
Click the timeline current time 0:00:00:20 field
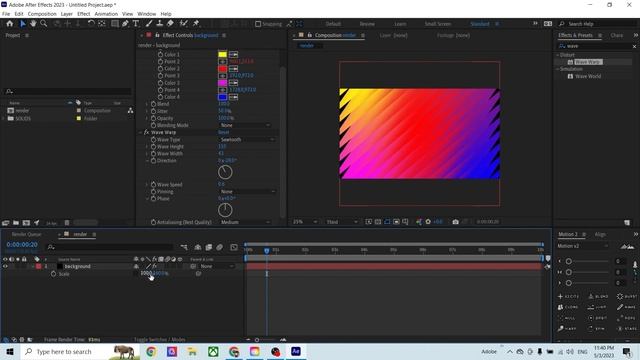pos(22,244)
